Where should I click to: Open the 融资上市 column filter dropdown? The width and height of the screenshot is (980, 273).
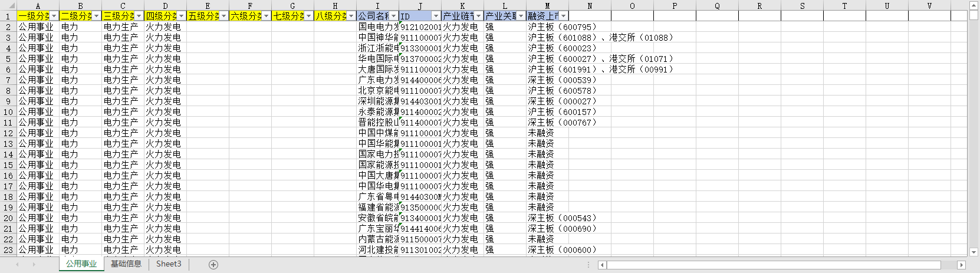[x=564, y=16]
